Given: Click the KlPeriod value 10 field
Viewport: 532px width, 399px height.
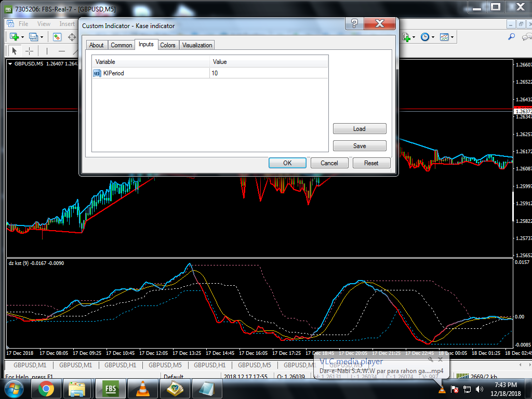Looking at the screenshot, I should [269, 73].
